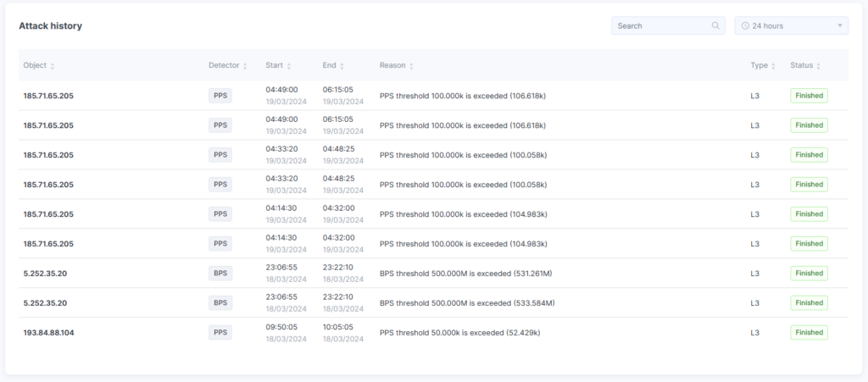This screenshot has width=868, height=382.
Task: Sort by Start column arrows
Action: click(289, 66)
